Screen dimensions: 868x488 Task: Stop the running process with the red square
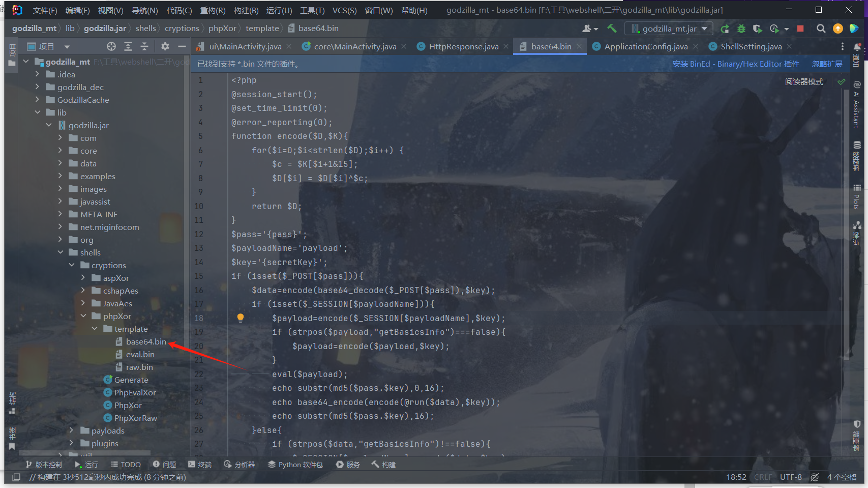pyautogui.click(x=800, y=28)
